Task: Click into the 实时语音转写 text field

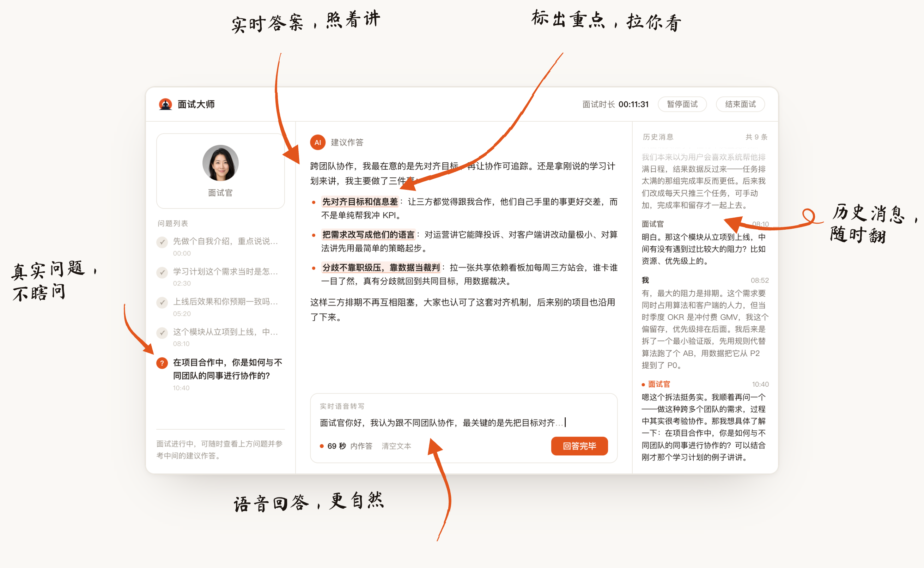Action: (464, 423)
